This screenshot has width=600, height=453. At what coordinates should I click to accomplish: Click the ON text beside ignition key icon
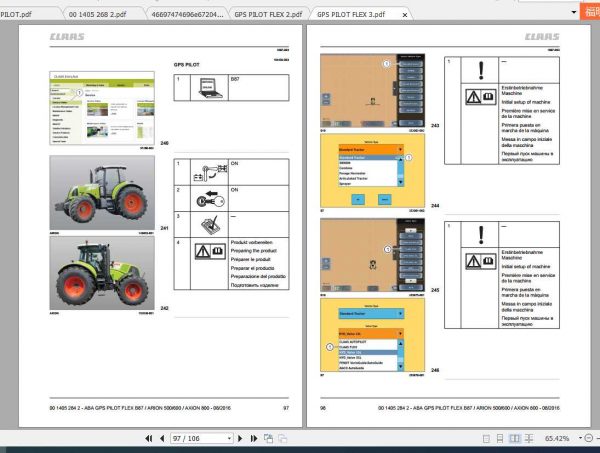[x=235, y=190]
